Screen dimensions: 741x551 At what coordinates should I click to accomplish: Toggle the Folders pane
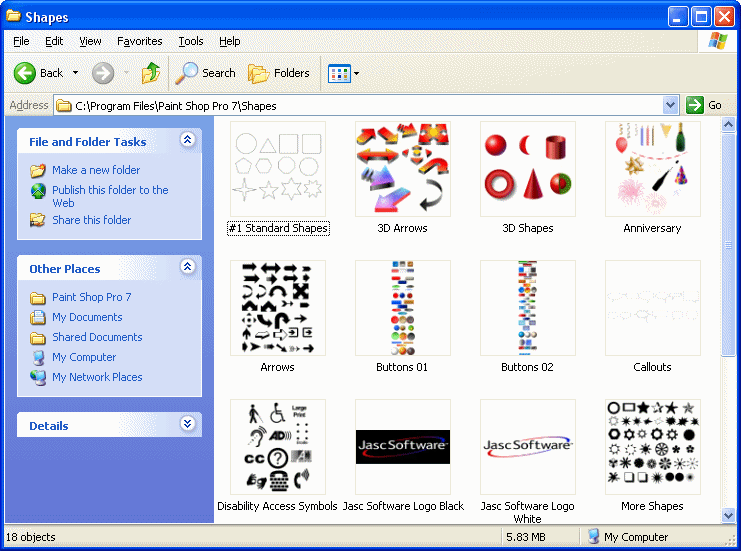279,73
